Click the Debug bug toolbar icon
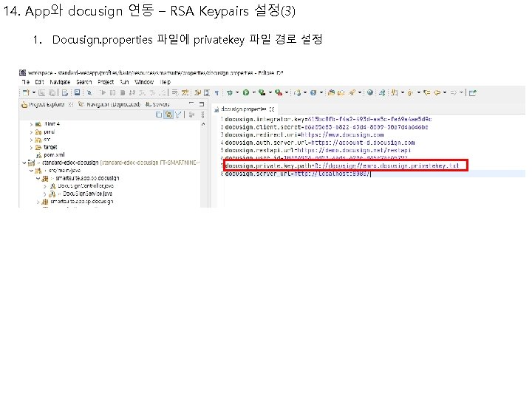 coord(230,92)
